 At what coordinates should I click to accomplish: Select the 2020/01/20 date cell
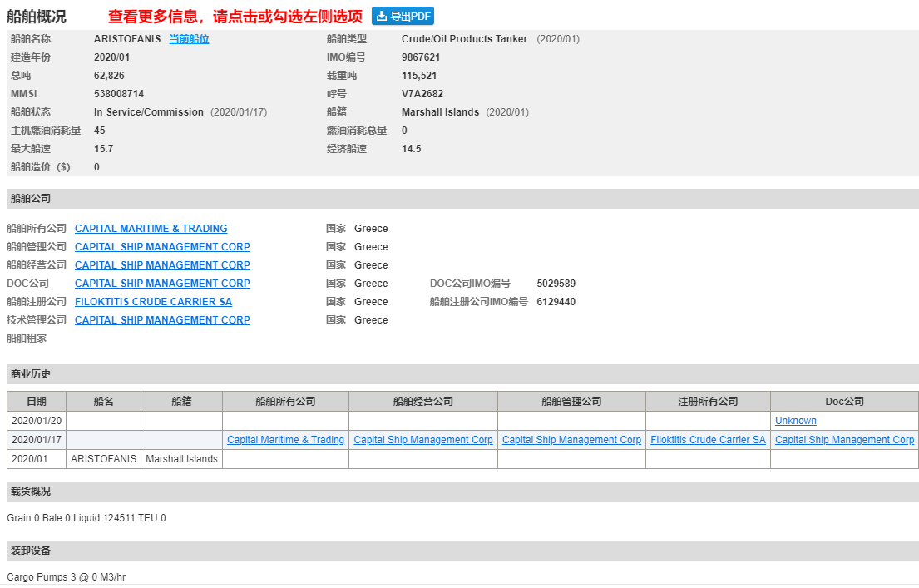point(37,421)
